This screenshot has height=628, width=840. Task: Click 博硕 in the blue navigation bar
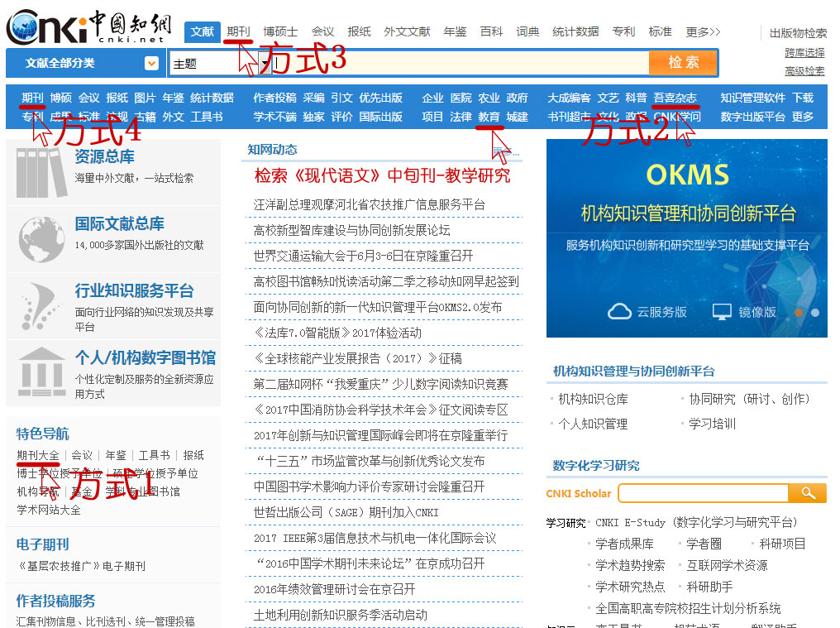pyautogui.click(x=61, y=98)
